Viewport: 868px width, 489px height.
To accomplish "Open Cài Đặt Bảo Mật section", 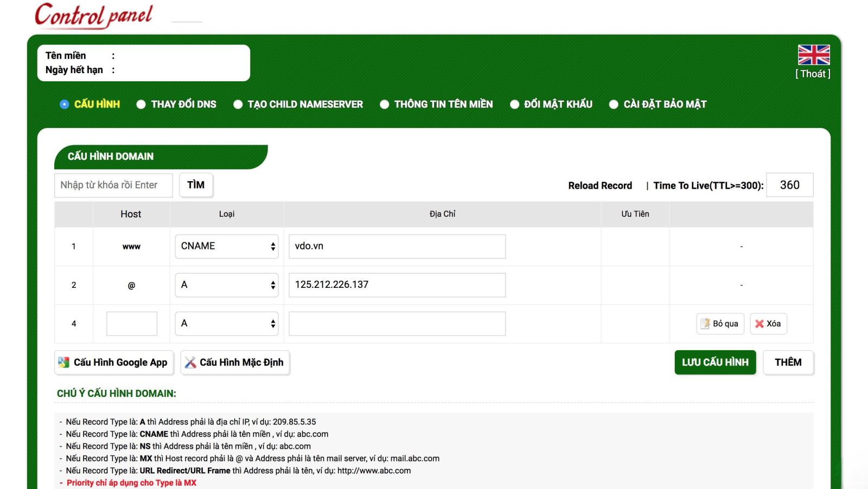I will [x=614, y=104].
